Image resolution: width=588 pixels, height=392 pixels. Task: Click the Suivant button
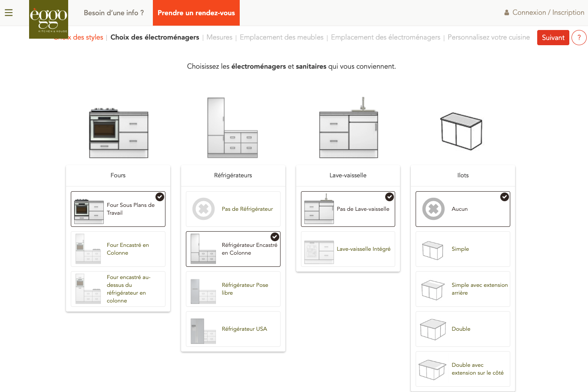(x=553, y=37)
